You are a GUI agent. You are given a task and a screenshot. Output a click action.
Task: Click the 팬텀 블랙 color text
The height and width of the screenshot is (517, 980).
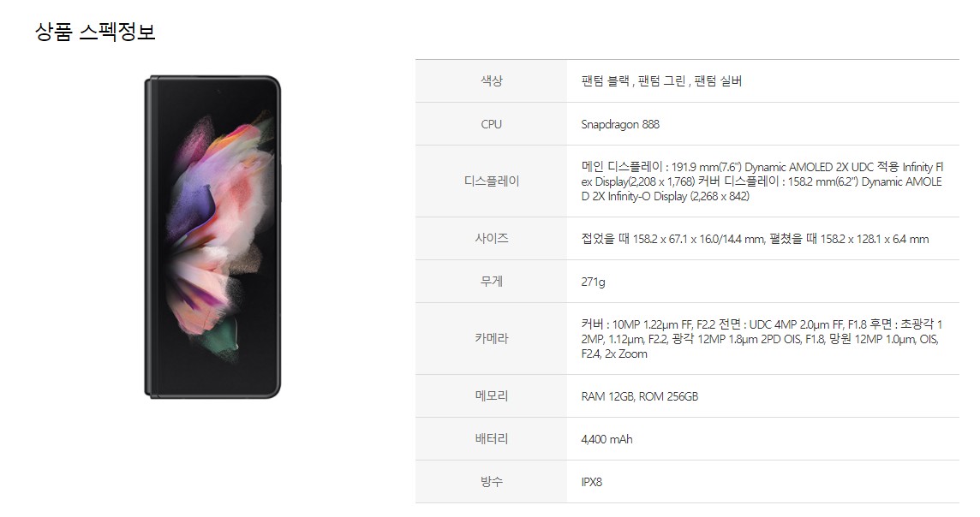point(605,80)
